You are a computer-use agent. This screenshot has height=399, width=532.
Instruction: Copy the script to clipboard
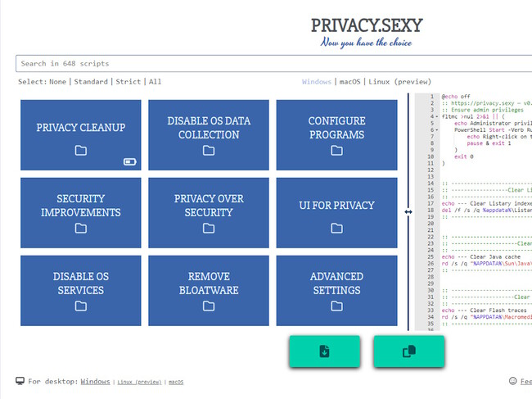pyautogui.click(x=409, y=351)
